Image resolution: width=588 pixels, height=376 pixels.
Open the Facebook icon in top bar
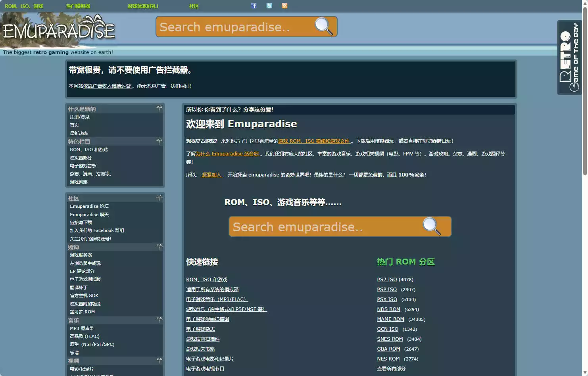point(254,6)
